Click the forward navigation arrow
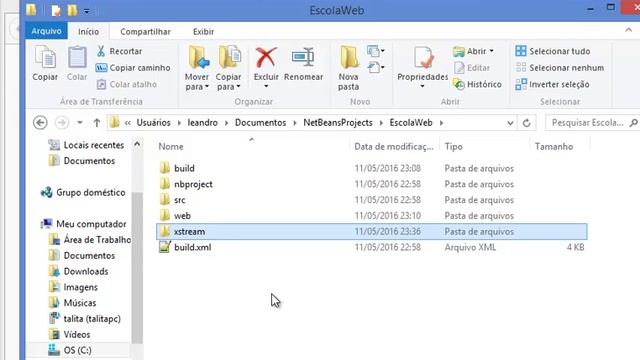The height and width of the screenshot is (360, 640). (x=62, y=122)
